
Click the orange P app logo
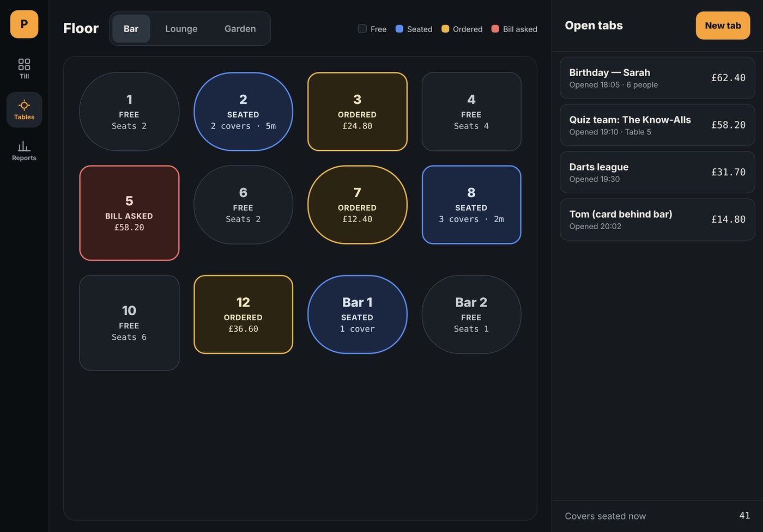point(24,24)
